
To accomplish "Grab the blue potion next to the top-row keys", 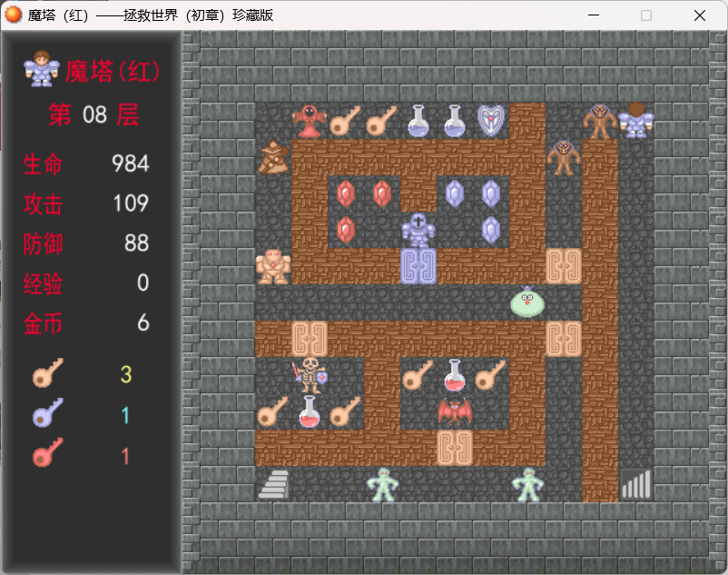I will pos(418,121).
